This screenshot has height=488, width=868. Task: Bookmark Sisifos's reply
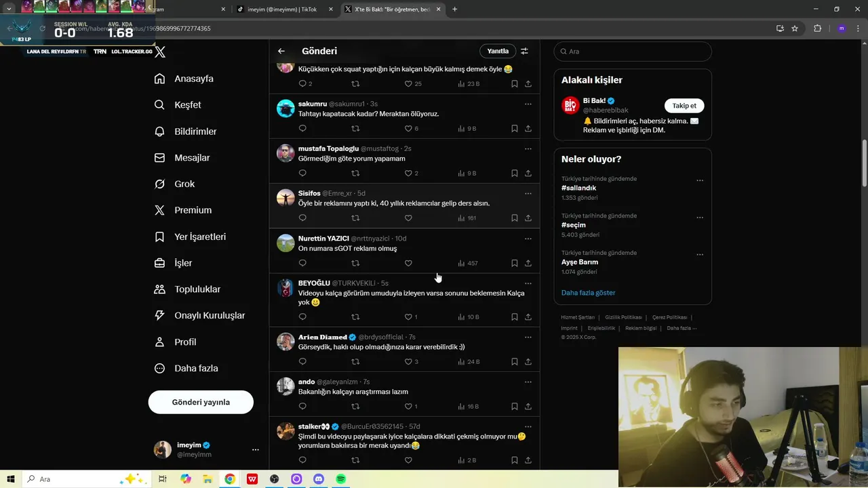[x=514, y=218]
